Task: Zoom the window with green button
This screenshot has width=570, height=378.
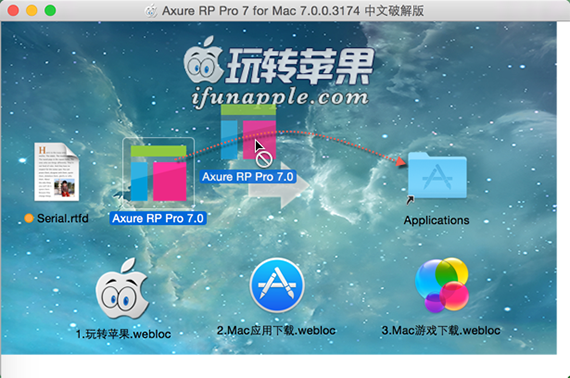Action: point(50,11)
